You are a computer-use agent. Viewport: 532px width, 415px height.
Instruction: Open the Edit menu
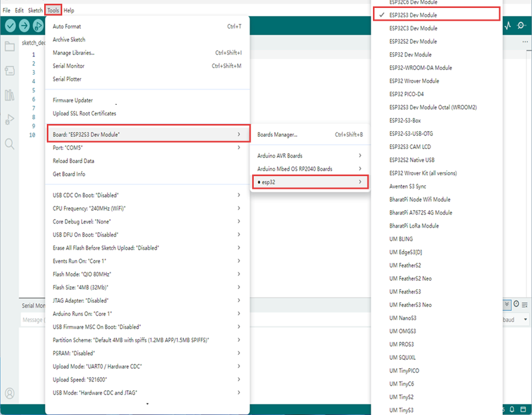[x=19, y=10]
